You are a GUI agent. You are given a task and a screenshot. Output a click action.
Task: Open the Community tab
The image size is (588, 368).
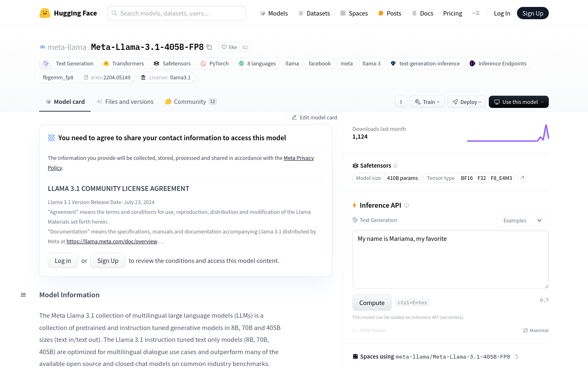(191, 102)
